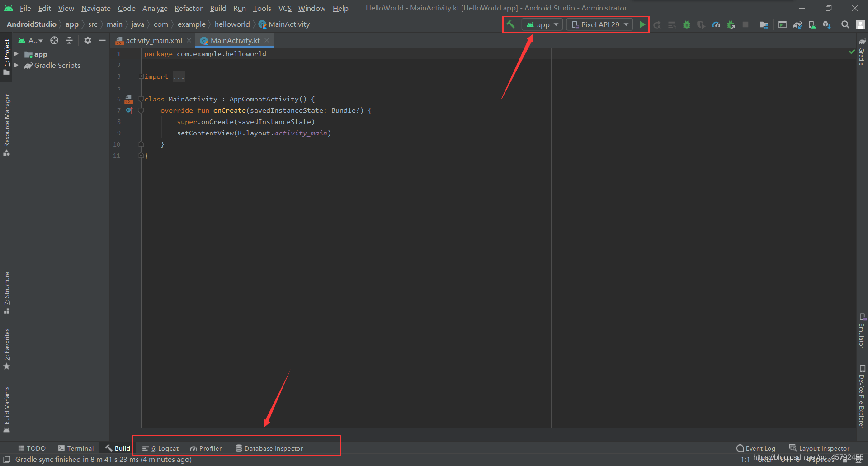Collapse the onCreate function fold marker

141,110
